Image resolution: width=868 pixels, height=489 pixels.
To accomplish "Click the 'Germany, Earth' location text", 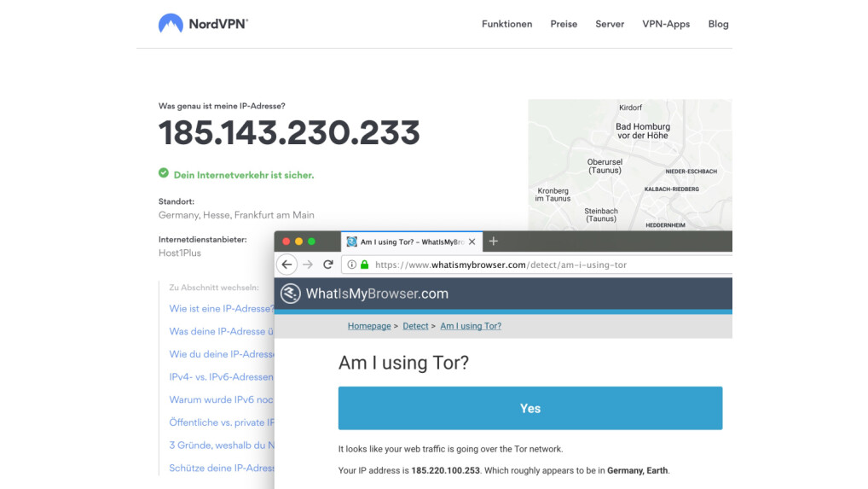I will [637, 470].
